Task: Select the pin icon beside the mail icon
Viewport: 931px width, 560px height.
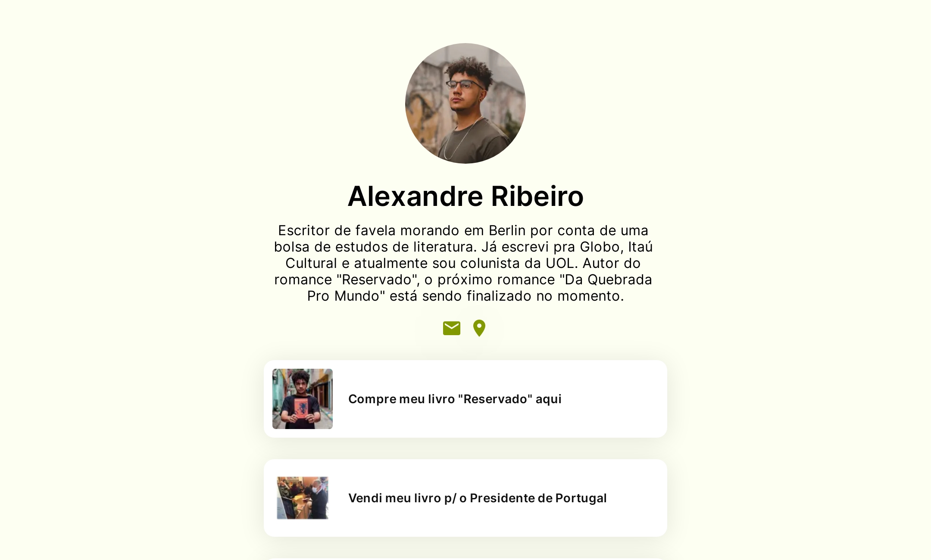Action: click(478, 328)
